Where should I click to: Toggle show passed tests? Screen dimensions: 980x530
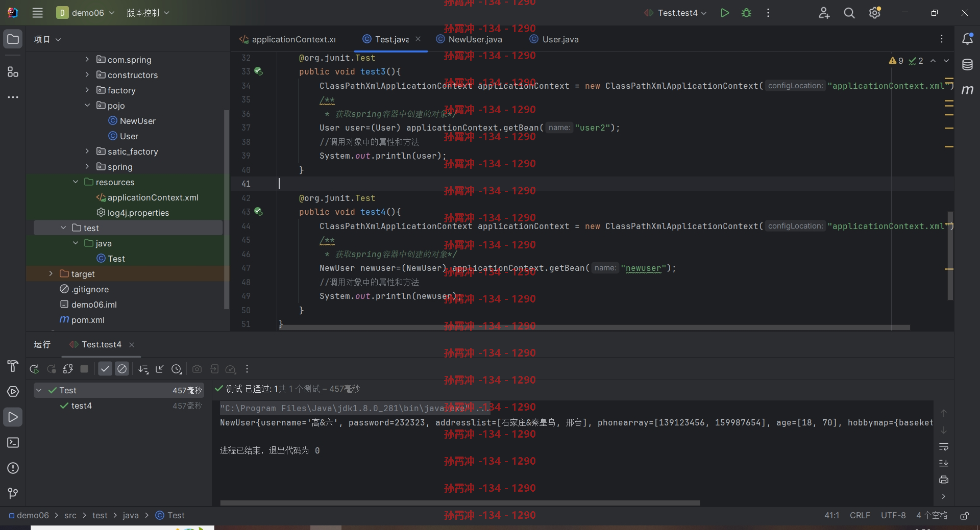(x=105, y=369)
